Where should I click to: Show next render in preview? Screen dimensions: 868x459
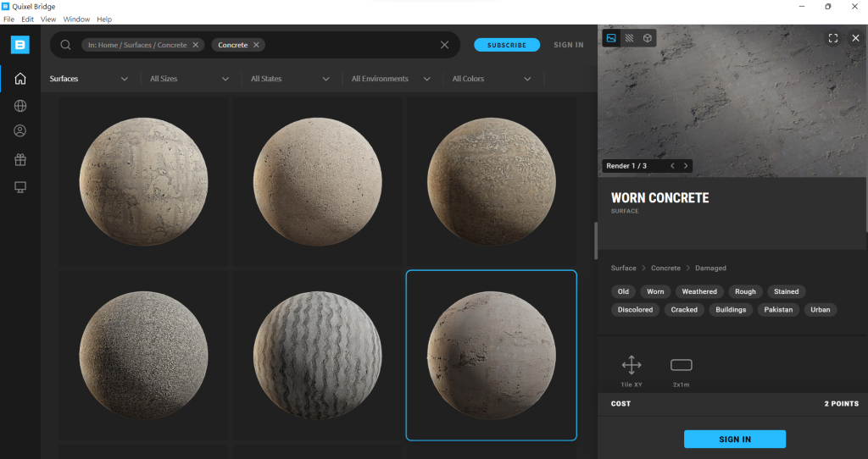pos(686,166)
